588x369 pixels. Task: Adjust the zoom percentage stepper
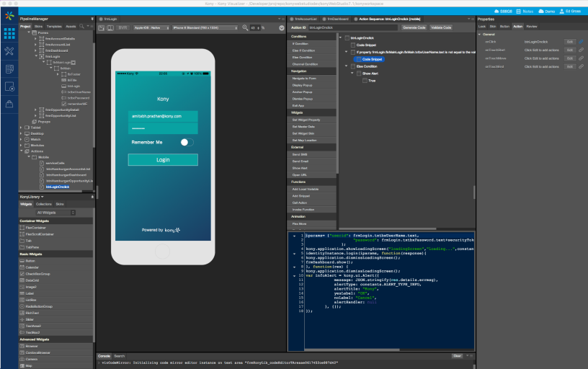259,28
